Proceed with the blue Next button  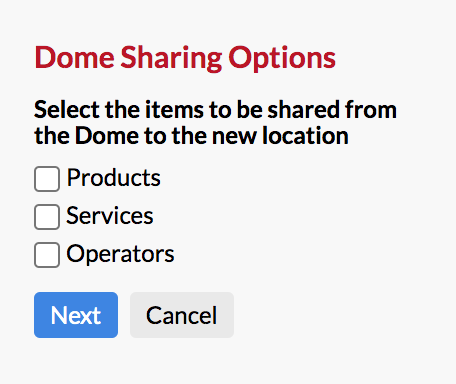76,315
